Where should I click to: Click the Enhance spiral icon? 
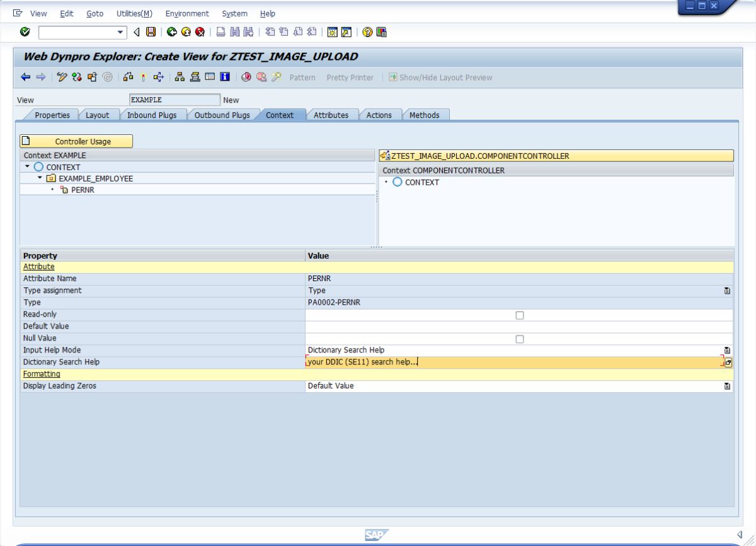tap(107, 78)
